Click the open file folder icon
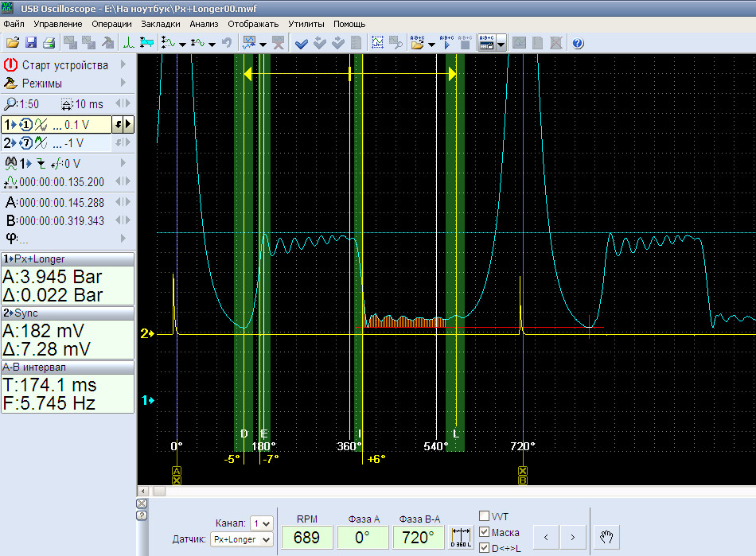This screenshot has width=756, height=556. coord(12,43)
